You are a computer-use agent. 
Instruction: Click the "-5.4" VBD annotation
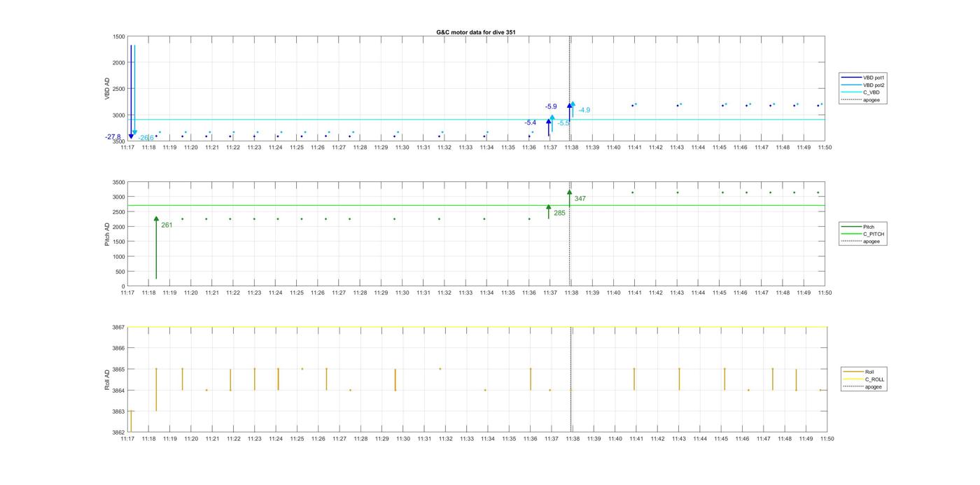[531, 122]
